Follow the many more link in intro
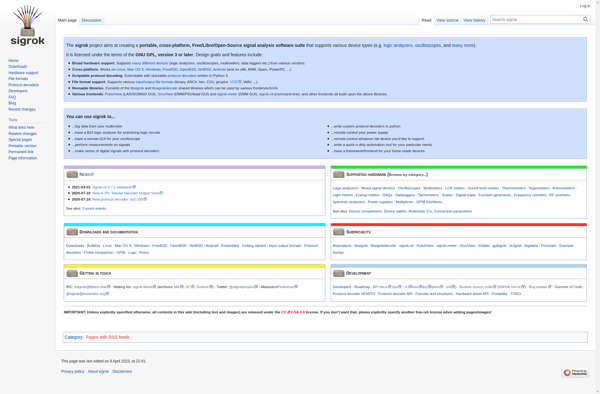The width and height of the screenshot is (600, 394). point(463,45)
